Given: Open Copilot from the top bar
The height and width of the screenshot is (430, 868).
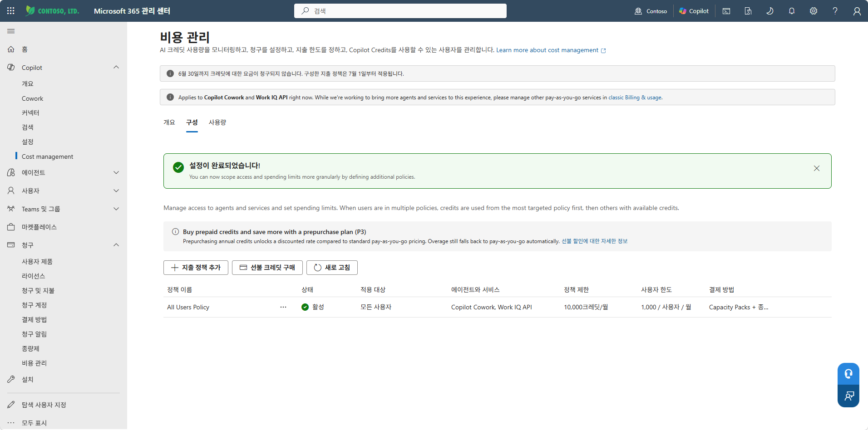Looking at the screenshot, I should click(694, 11).
